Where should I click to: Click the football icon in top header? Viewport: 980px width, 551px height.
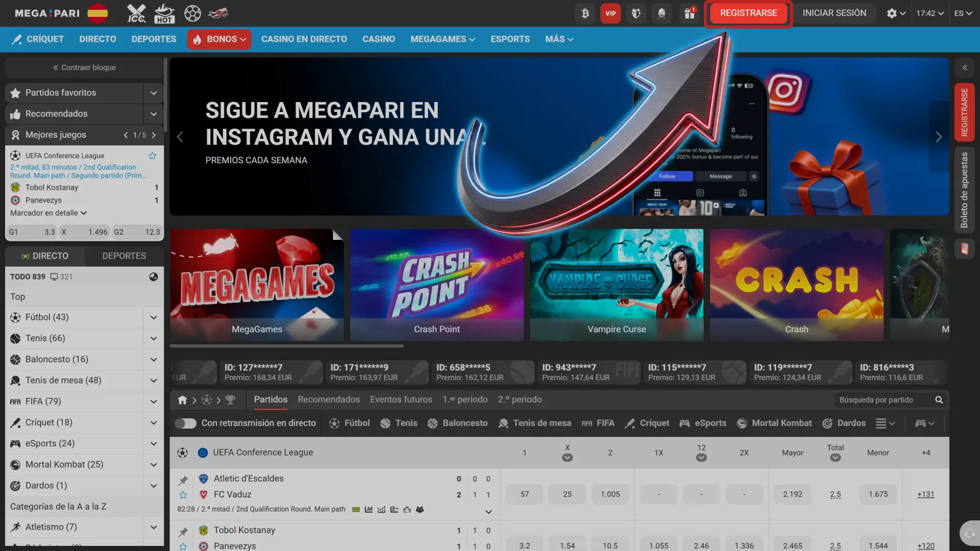click(x=192, y=13)
